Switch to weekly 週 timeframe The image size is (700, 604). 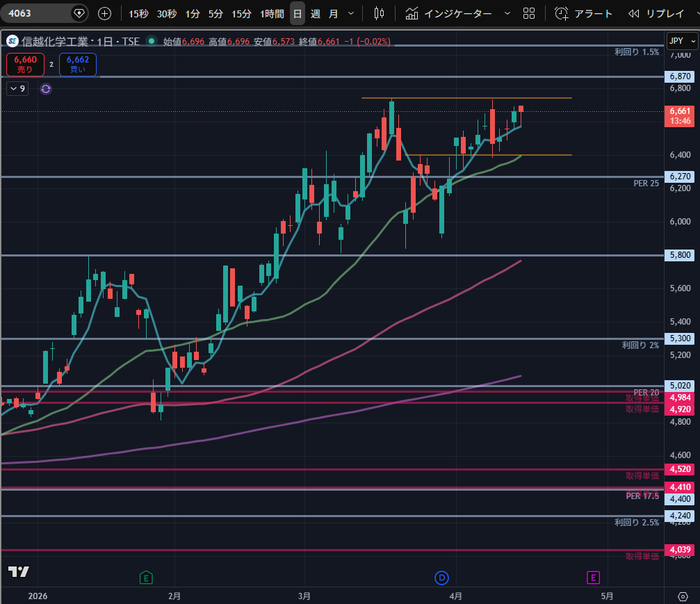(x=316, y=14)
